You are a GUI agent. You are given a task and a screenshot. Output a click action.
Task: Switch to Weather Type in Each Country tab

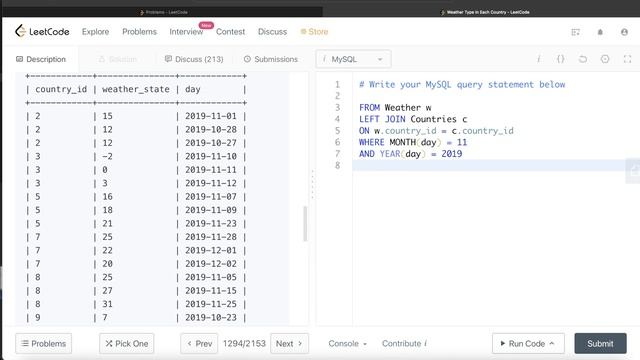(x=485, y=12)
